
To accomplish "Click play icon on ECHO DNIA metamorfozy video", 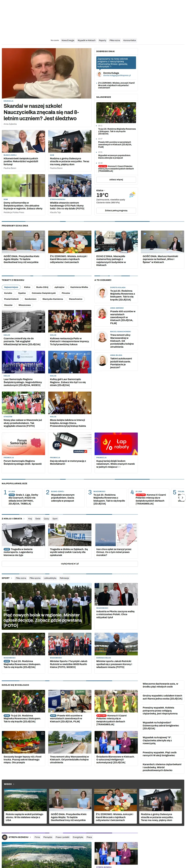I will pyautogui.click(x=135, y=233).
